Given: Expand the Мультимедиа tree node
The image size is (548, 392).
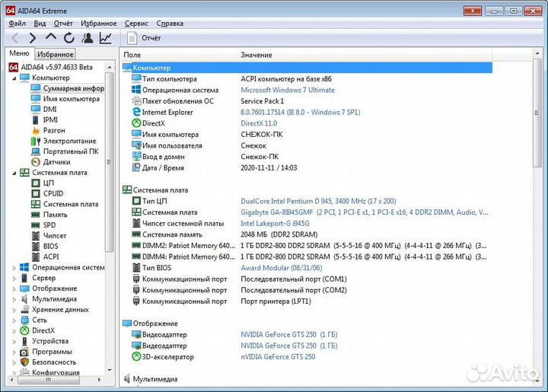Looking at the screenshot, I should tap(14, 299).
